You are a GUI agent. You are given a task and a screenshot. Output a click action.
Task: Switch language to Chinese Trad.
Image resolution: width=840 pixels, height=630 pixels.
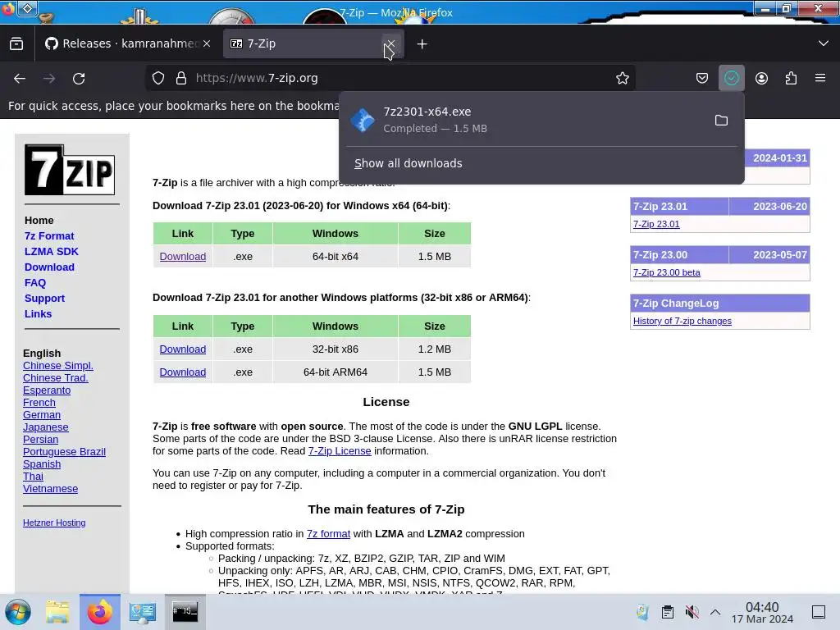(x=56, y=377)
